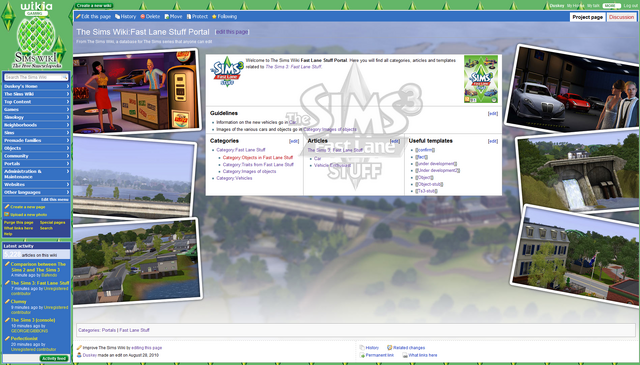Click the edit this page link beside the title
This screenshot has height=365, width=640.
coord(232,32)
